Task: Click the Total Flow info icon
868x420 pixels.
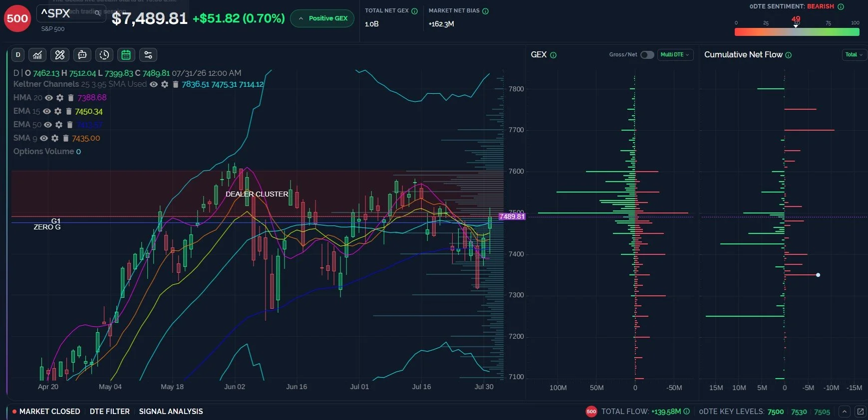Action: [x=686, y=412]
